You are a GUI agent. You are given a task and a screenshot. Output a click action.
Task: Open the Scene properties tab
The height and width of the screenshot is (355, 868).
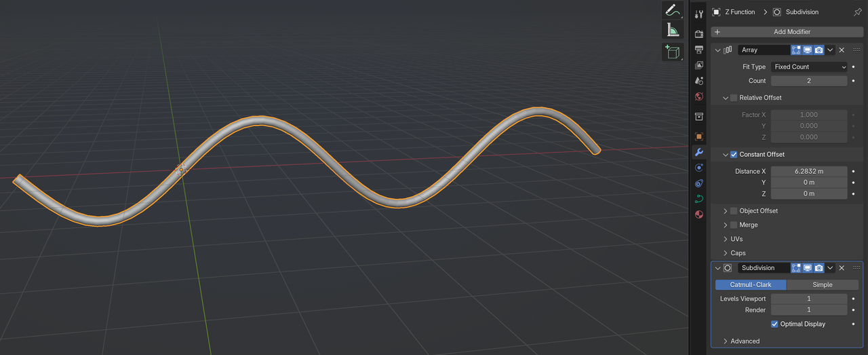coord(699,81)
